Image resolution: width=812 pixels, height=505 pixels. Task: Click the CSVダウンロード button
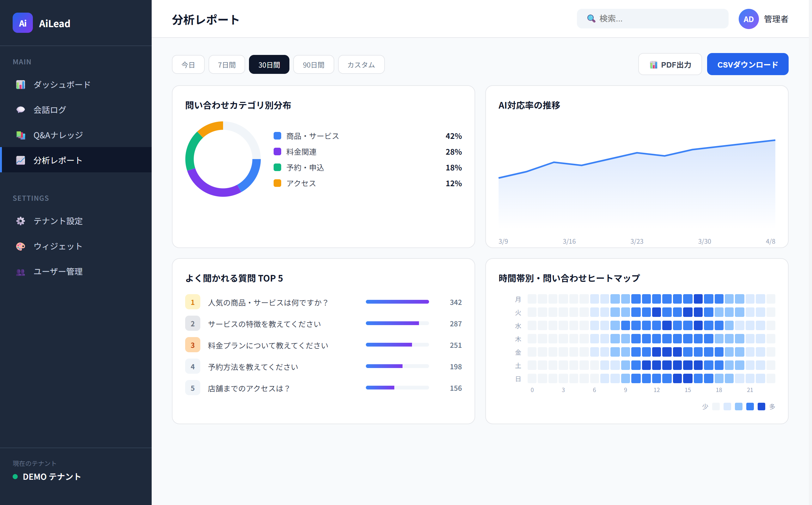(748, 64)
